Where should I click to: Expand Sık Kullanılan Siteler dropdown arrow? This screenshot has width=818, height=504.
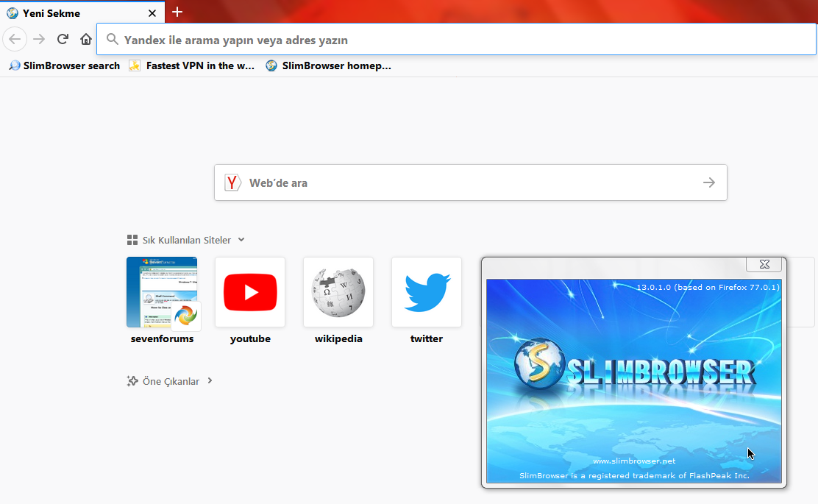coord(241,240)
